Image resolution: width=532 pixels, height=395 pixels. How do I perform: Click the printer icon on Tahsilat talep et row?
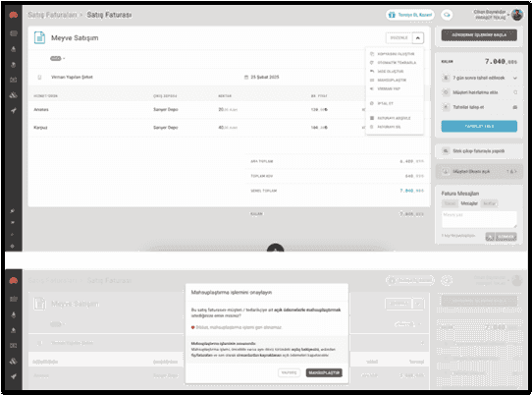[x=515, y=107]
